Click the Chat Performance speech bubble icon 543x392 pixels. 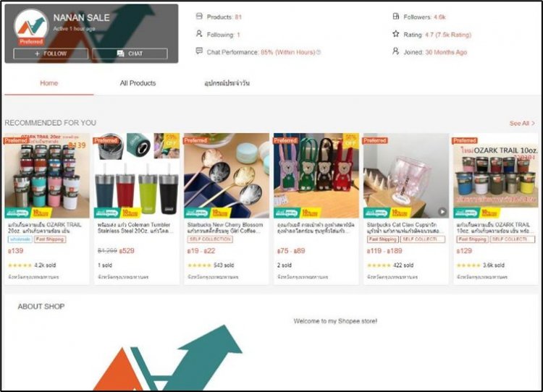199,51
